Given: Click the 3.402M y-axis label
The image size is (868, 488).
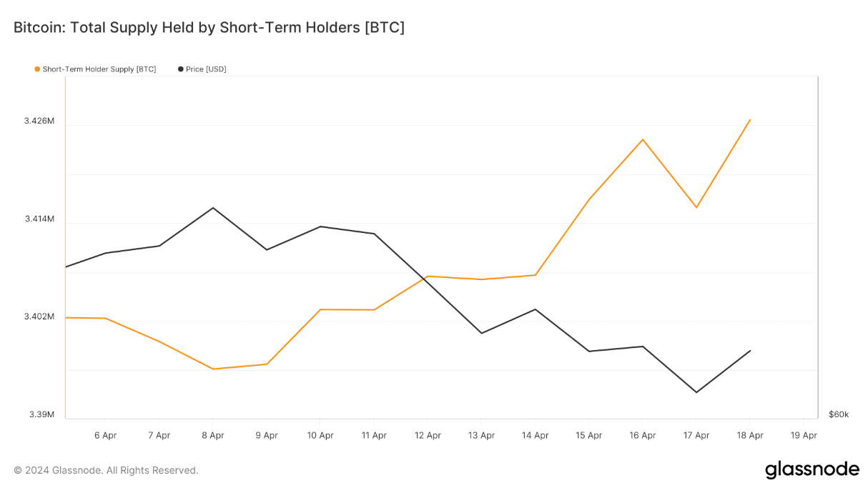Looking at the screenshot, I should pyautogui.click(x=39, y=317).
